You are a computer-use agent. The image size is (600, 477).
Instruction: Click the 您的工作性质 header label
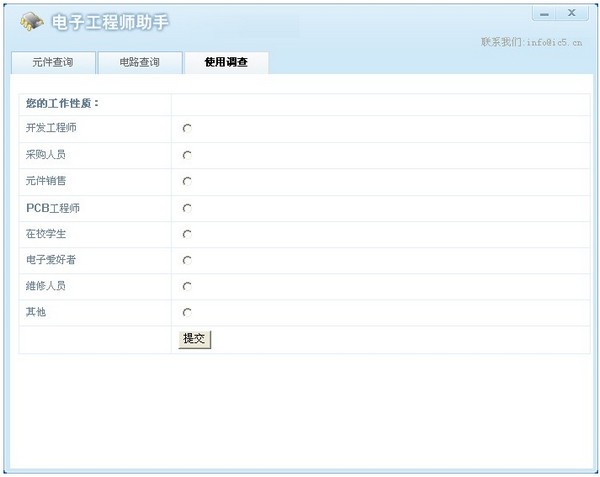(x=63, y=103)
